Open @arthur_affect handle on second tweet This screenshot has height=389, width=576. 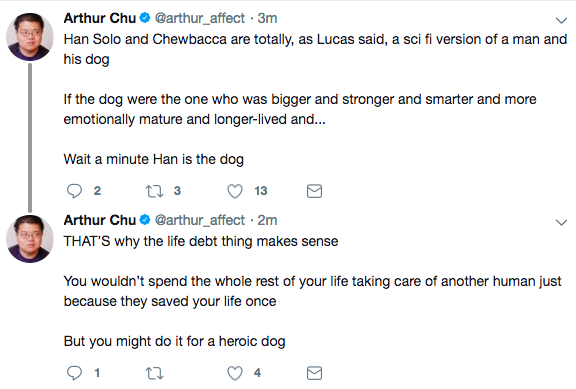pyautogui.click(x=199, y=220)
